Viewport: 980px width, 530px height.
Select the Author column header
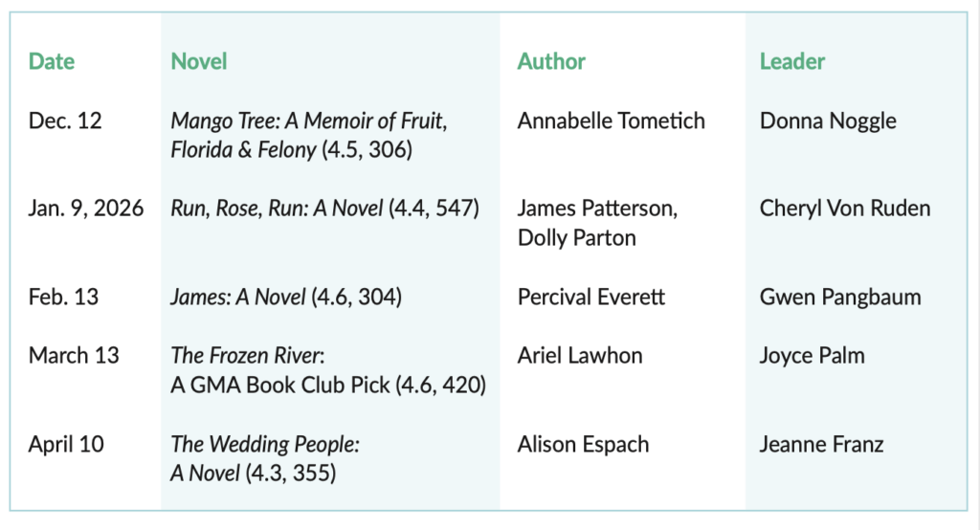click(x=551, y=62)
